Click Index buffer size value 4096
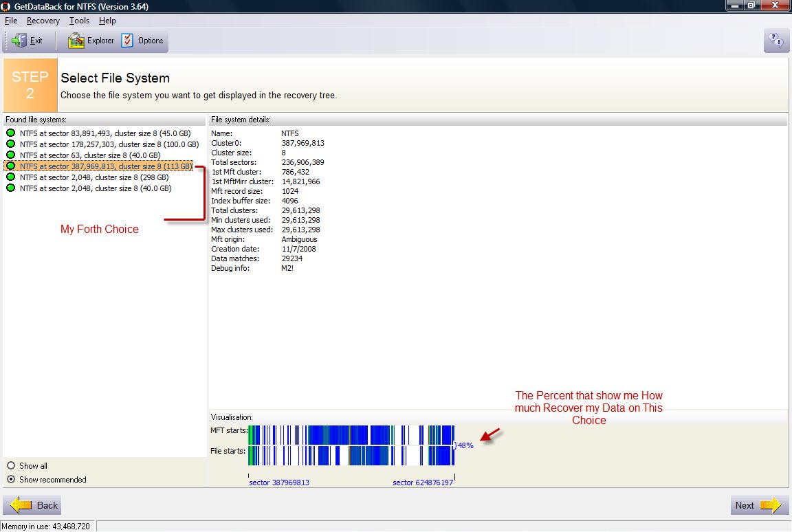The width and height of the screenshot is (792, 532). (x=290, y=201)
